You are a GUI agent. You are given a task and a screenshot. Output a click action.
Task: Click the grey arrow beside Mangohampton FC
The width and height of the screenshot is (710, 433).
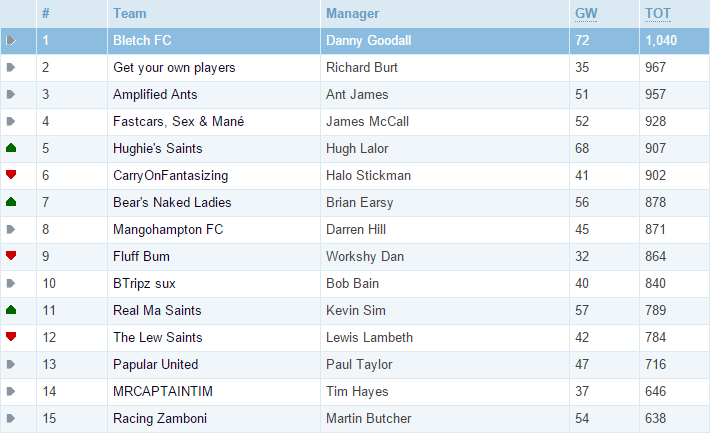[x=11, y=229]
